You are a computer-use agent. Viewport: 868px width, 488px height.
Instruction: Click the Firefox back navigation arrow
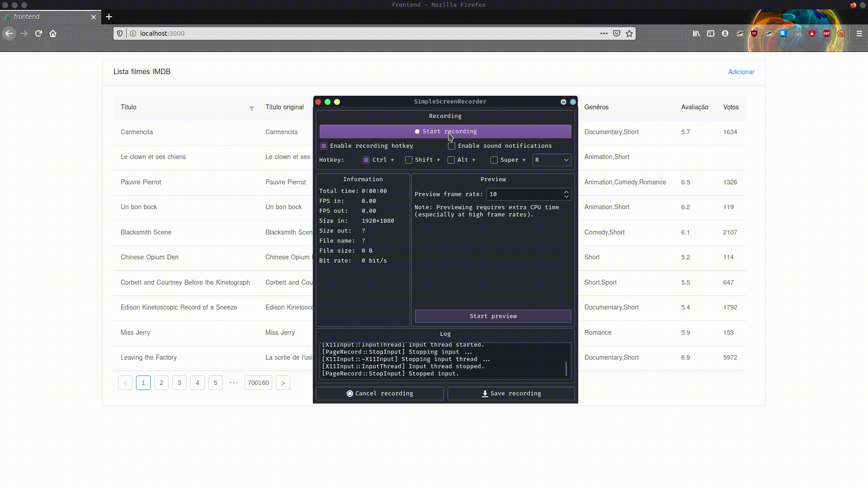[x=9, y=33]
